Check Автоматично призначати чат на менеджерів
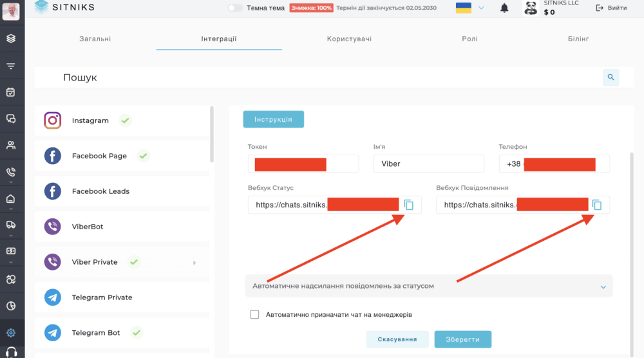This screenshot has width=644, height=358. (254, 314)
